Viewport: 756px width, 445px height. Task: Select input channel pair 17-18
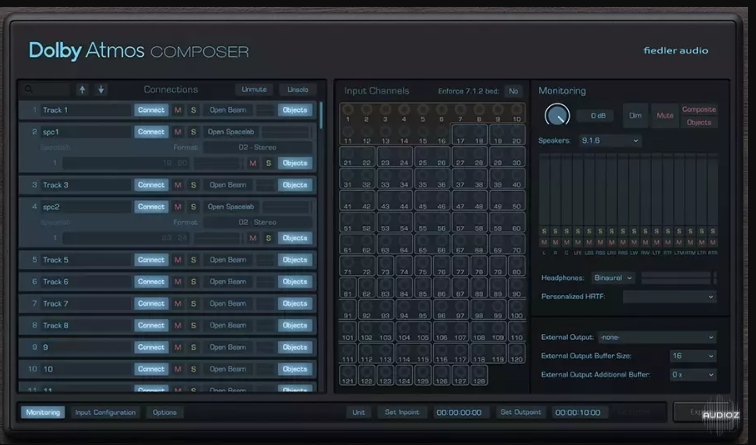pyautogui.click(x=469, y=135)
